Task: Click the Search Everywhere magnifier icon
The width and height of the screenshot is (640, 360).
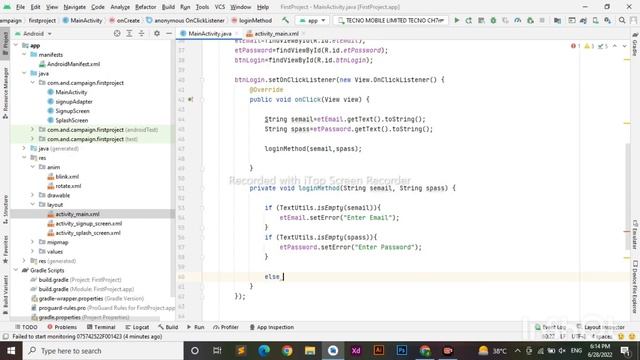Action: pyautogui.click(x=622, y=20)
